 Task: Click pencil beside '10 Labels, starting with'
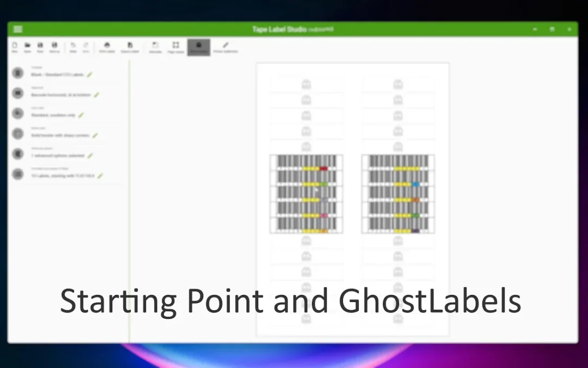coord(100,176)
